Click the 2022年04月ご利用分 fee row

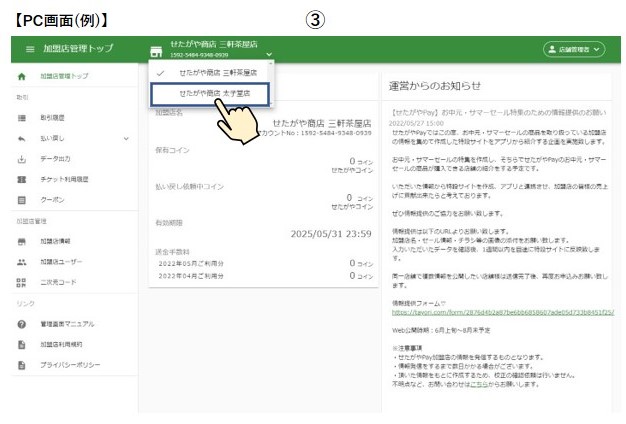click(265, 276)
